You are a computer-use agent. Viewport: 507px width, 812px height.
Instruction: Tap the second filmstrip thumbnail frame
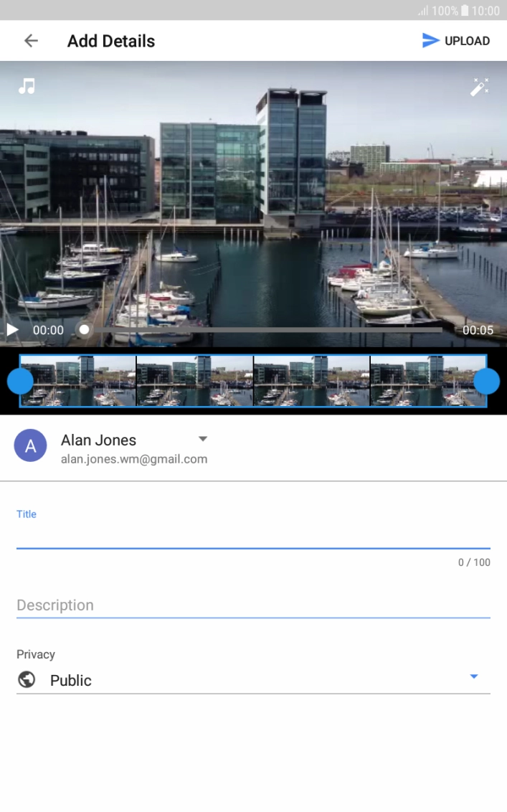tap(194, 381)
